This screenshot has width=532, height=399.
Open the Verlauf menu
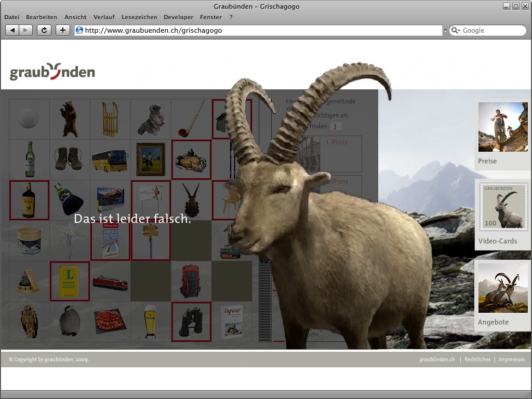coord(104,17)
